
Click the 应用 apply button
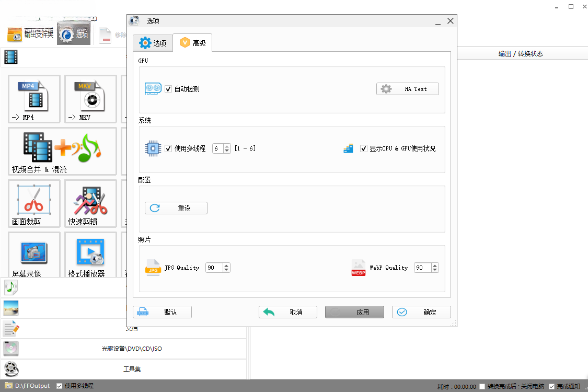pyautogui.click(x=354, y=312)
